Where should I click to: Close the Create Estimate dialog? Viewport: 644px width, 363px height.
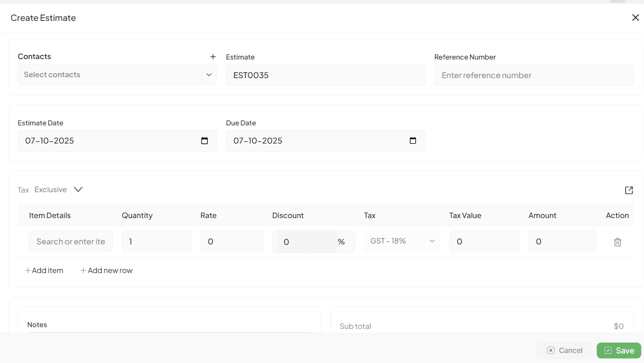pyautogui.click(x=635, y=18)
